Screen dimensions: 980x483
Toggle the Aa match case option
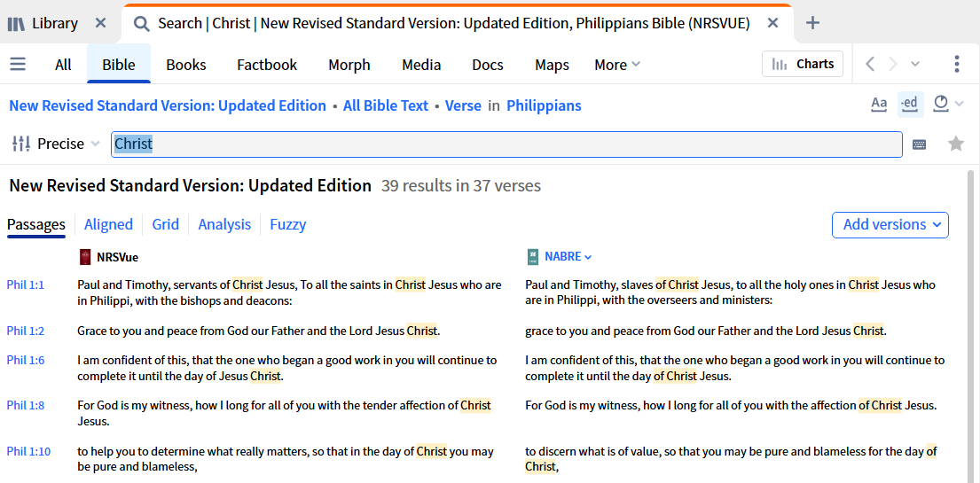click(880, 105)
